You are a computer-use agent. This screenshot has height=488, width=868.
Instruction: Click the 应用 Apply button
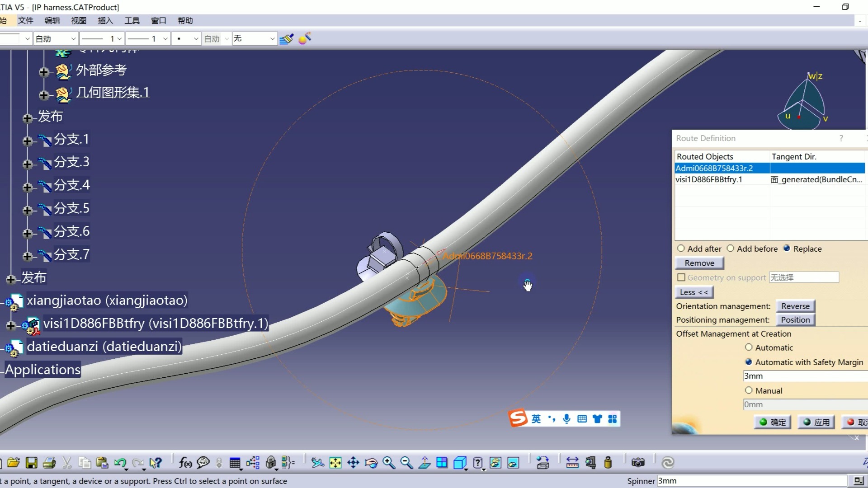click(816, 422)
